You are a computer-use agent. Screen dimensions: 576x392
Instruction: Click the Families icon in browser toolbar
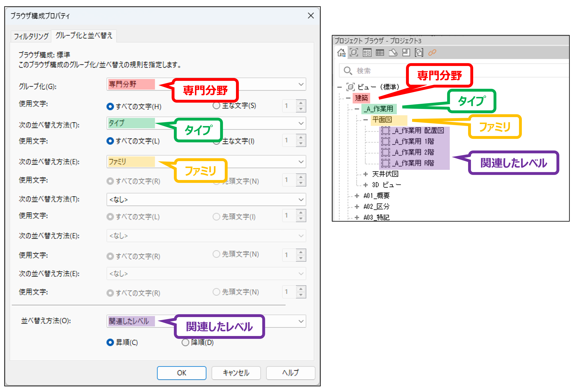(x=406, y=53)
